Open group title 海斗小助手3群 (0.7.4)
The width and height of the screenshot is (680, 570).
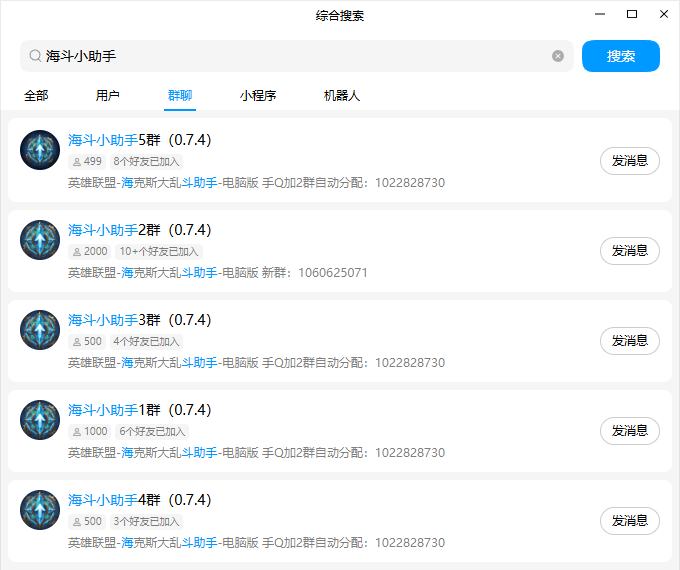(x=140, y=320)
